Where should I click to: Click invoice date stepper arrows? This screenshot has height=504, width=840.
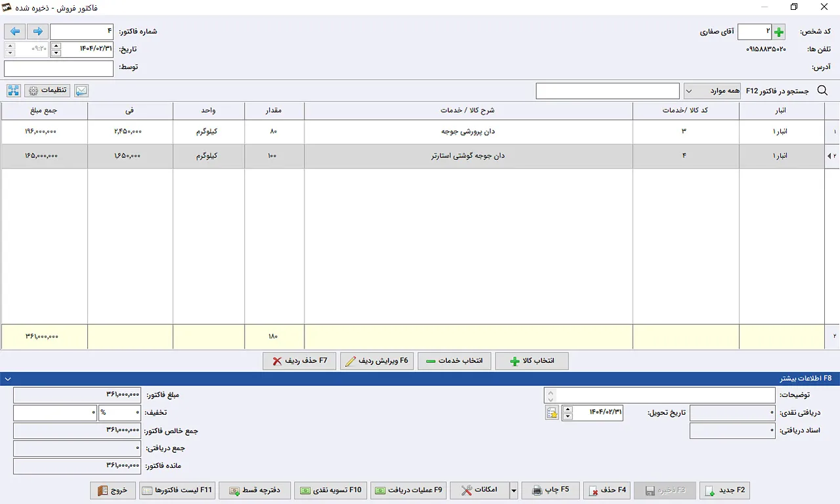tap(56, 49)
